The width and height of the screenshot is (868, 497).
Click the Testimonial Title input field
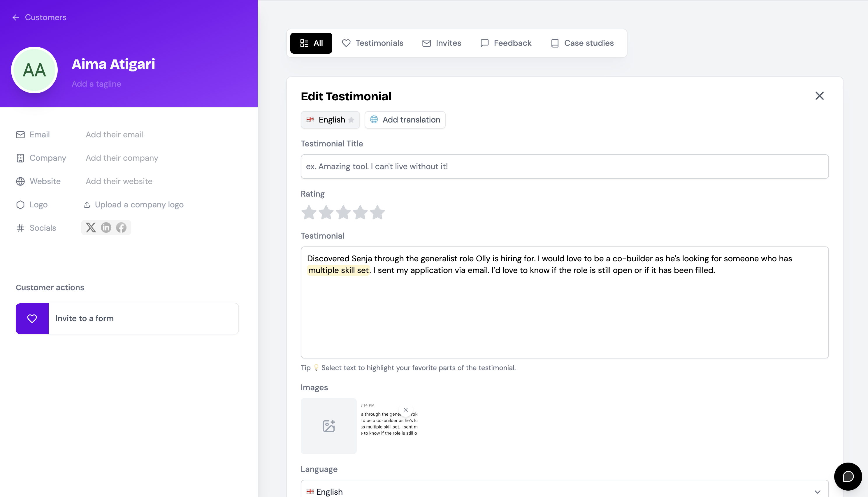pos(565,167)
